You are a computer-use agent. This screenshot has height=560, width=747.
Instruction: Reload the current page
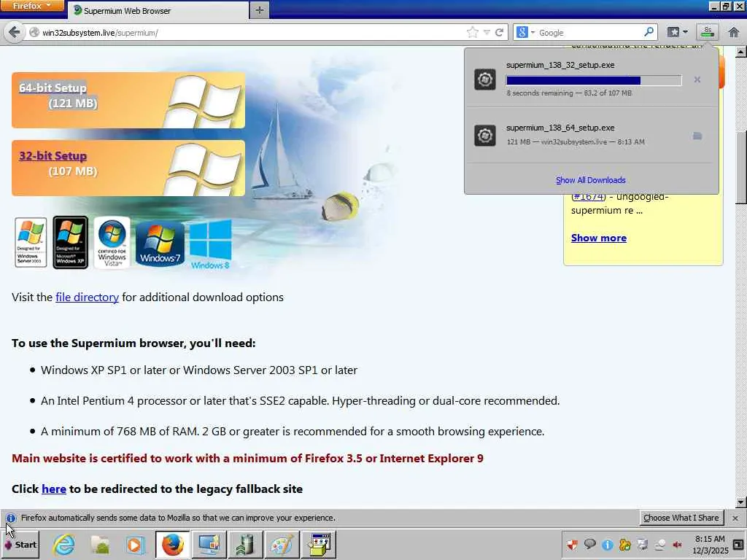click(x=499, y=32)
